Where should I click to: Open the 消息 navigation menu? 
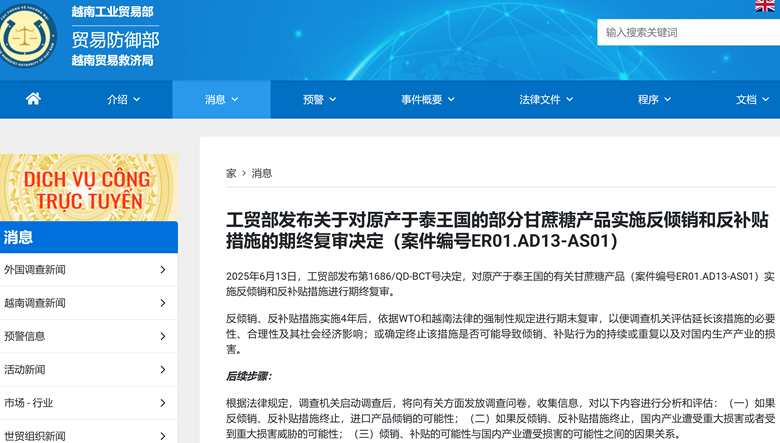pyautogui.click(x=221, y=99)
